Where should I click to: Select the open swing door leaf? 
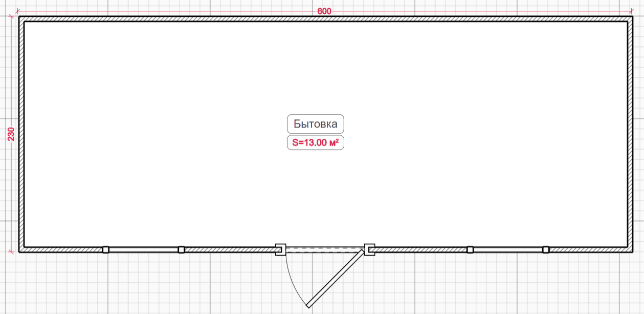336,278
